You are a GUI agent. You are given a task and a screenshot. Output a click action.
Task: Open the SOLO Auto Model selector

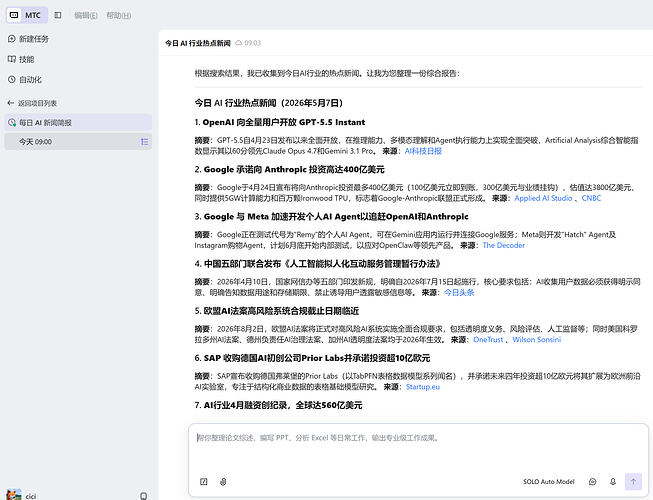pyautogui.click(x=548, y=482)
